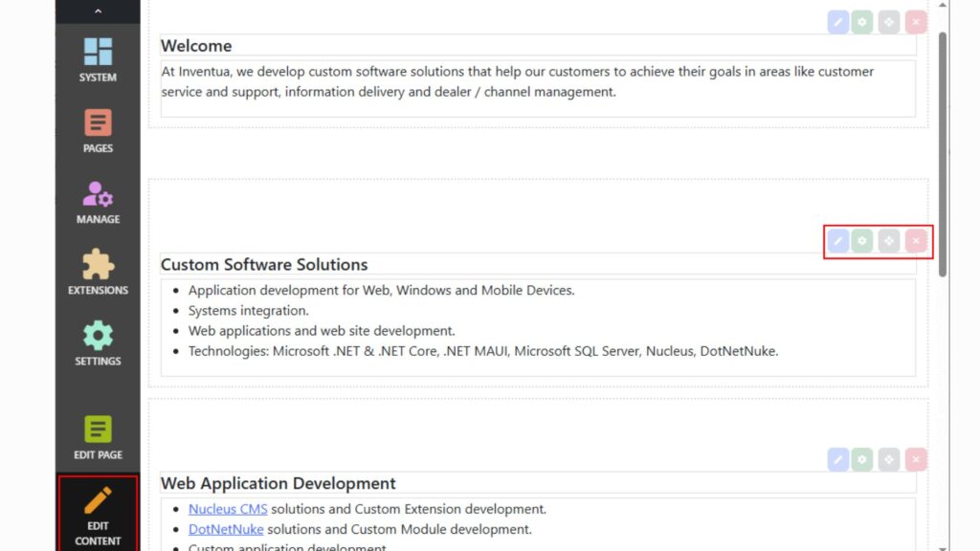Click move icon for Custom Software Solutions

point(889,240)
